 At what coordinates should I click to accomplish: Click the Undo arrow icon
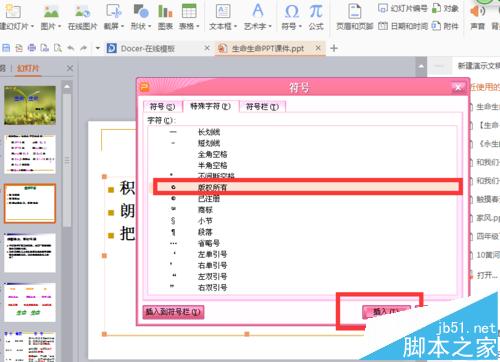tap(70, 48)
